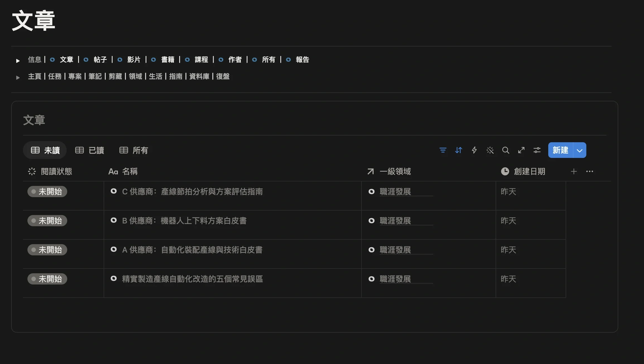
Task: Open view settings sliders icon
Action: (x=537, y=150)
